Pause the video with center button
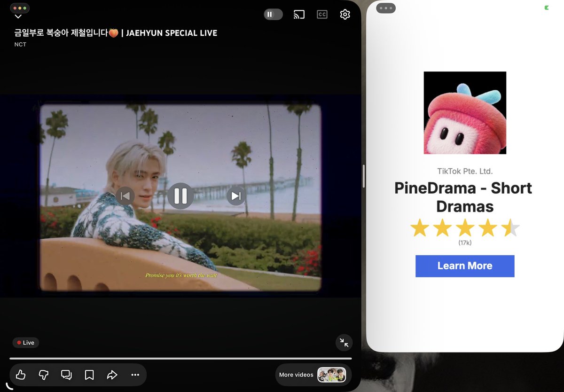The width and height of the screenshot is (564, 392). click(x=180, y=196)
